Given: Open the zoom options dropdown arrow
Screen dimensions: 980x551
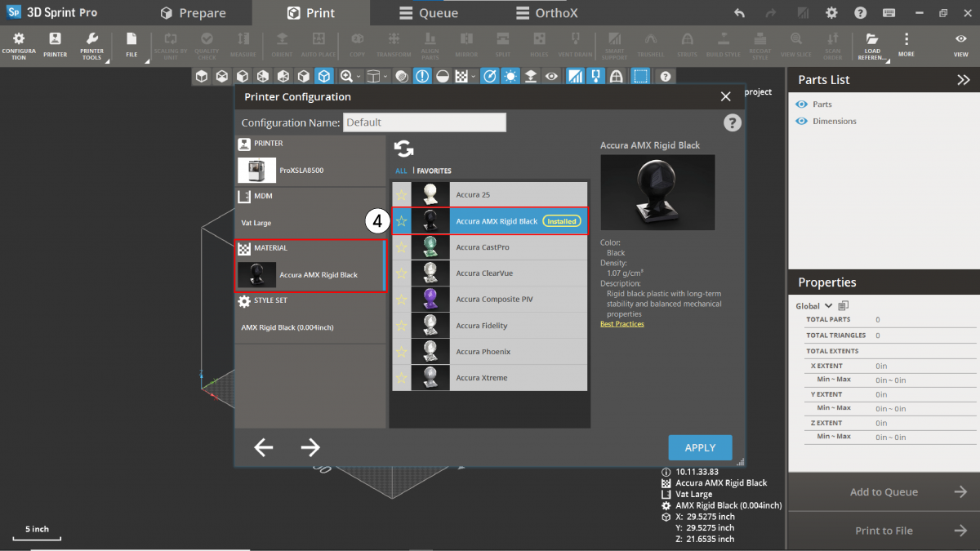Looking at the screenshot, I should pos(359,76).
